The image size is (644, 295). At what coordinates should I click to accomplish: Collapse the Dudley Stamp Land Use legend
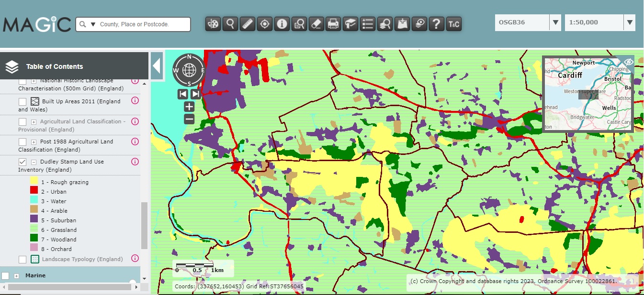pos(34,162)
